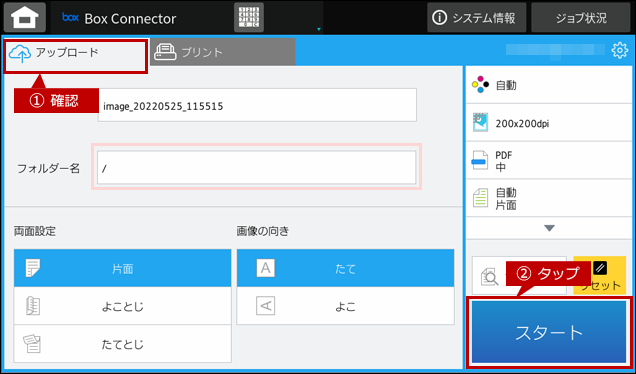The width and height of the screenshot is (636, 374).
Task: Open PDF file format setting
Action: coord(549,160)
